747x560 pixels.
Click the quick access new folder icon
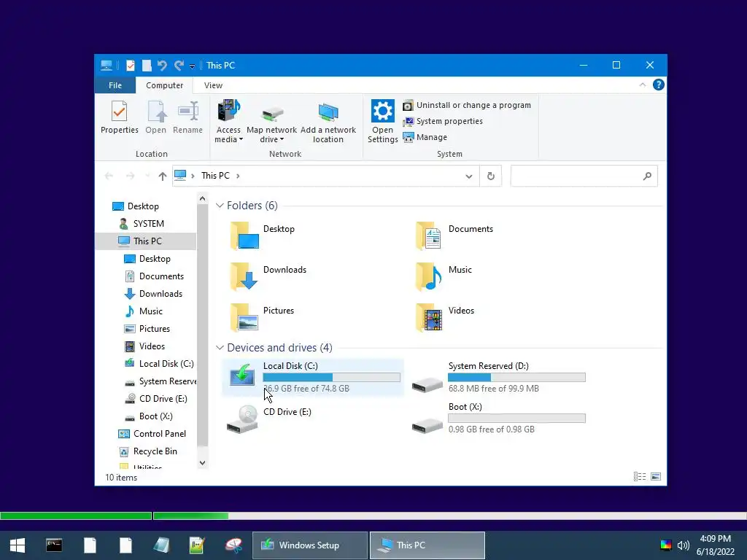[x=147, y=65]
